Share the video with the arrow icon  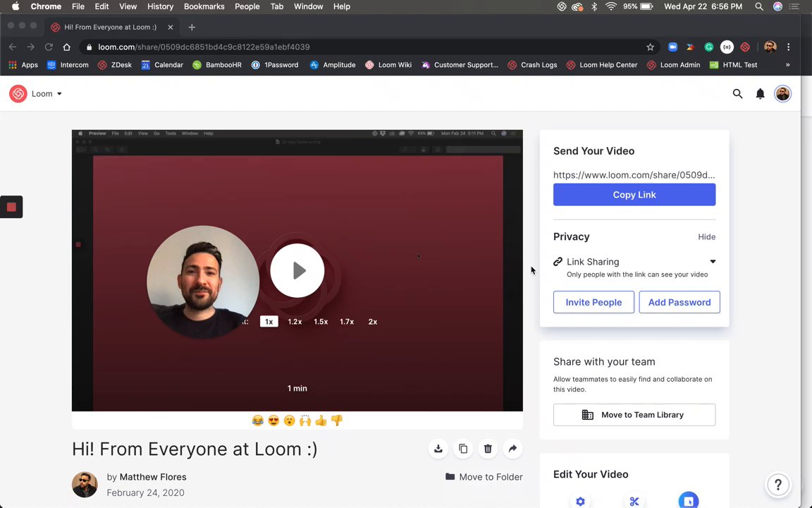[512, 449]
